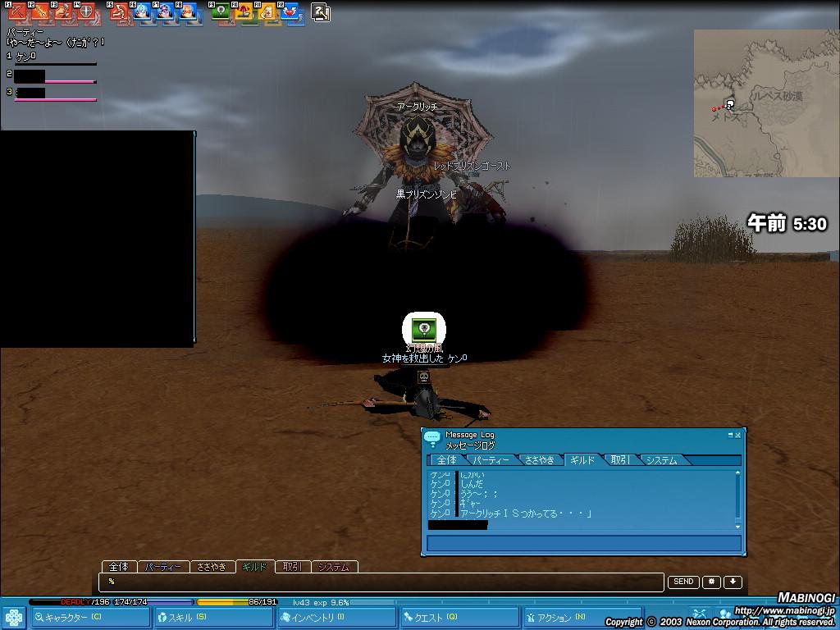Switch hotkey bar set with number 2 icon

point(321,12)
